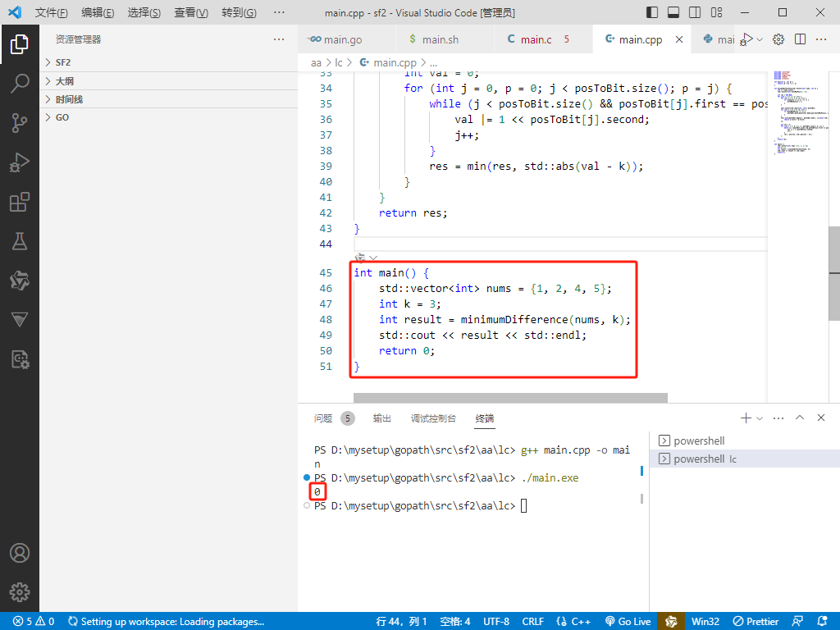
Task: Open the 查看(V) menu
Action: pos(191,12)
